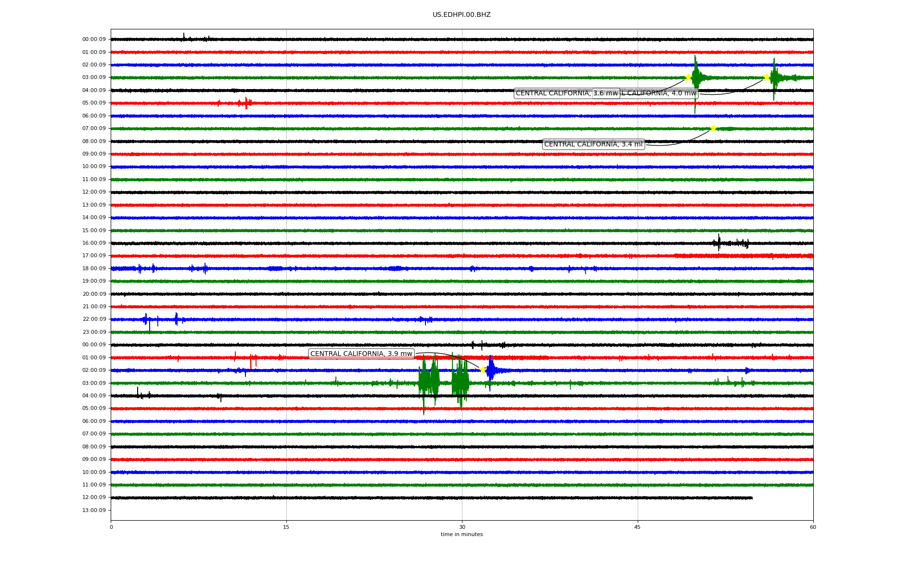Click the 15 minute x-axis tick label
924x578 pixels.
click(x=286, y=527)
